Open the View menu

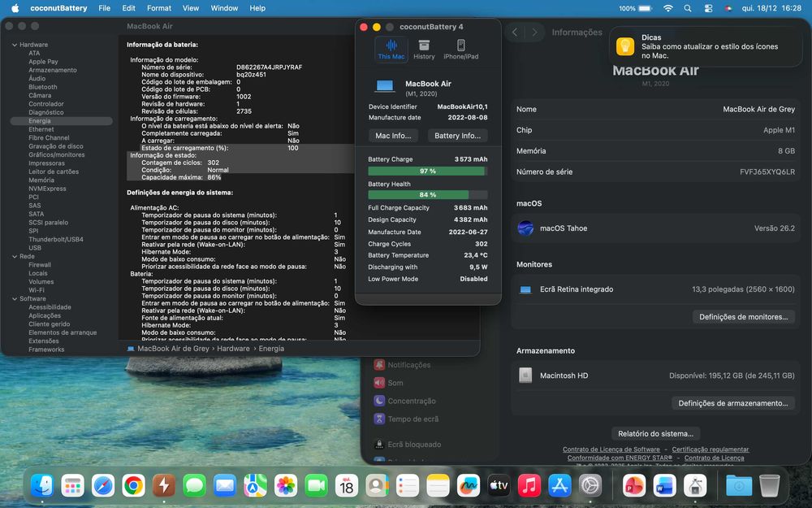191,8
